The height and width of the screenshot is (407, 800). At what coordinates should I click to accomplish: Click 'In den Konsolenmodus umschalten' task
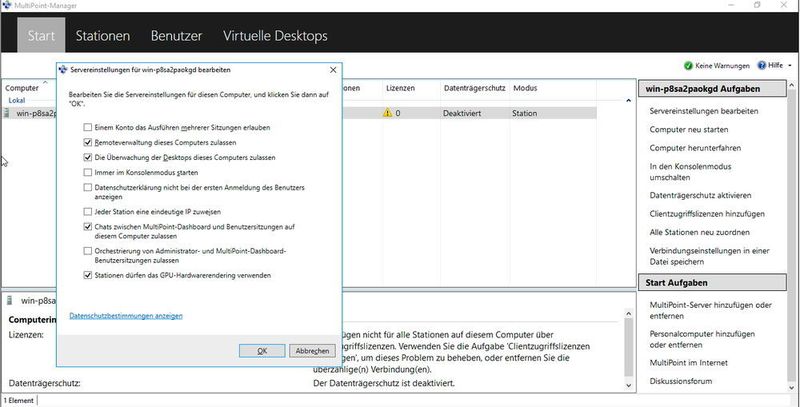tap(690, 172)
